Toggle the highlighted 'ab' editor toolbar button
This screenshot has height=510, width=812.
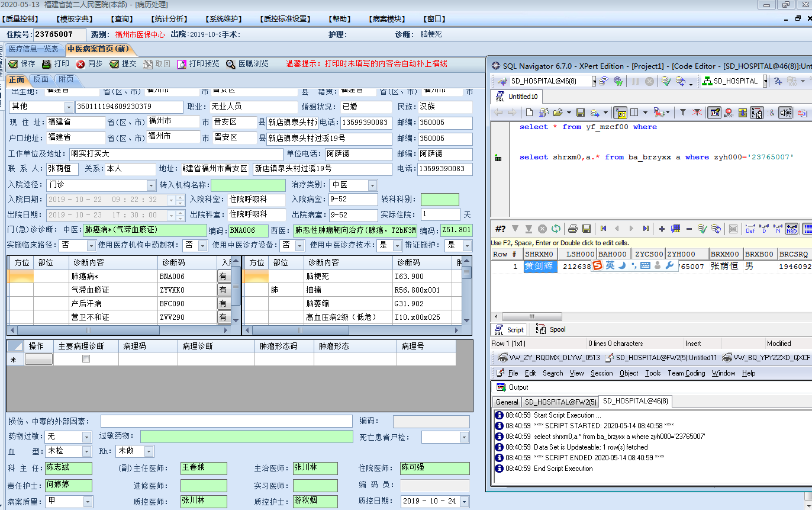pyautogui.click(x=621, y=112)
